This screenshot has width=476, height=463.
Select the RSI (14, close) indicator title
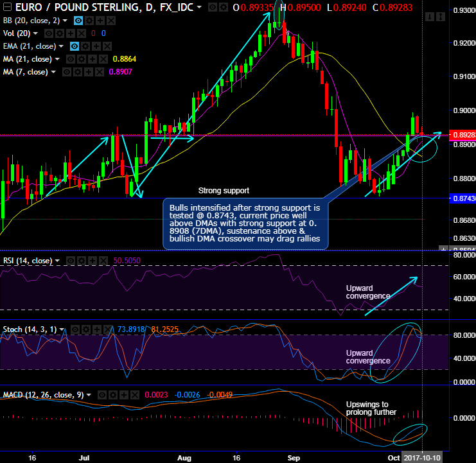pyautogui.click(x=28, y=261)
